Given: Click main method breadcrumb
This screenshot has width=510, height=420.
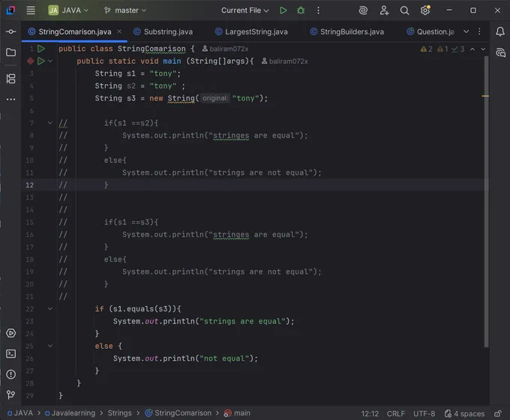Looking at the screenshot, I should coord(237,413).
